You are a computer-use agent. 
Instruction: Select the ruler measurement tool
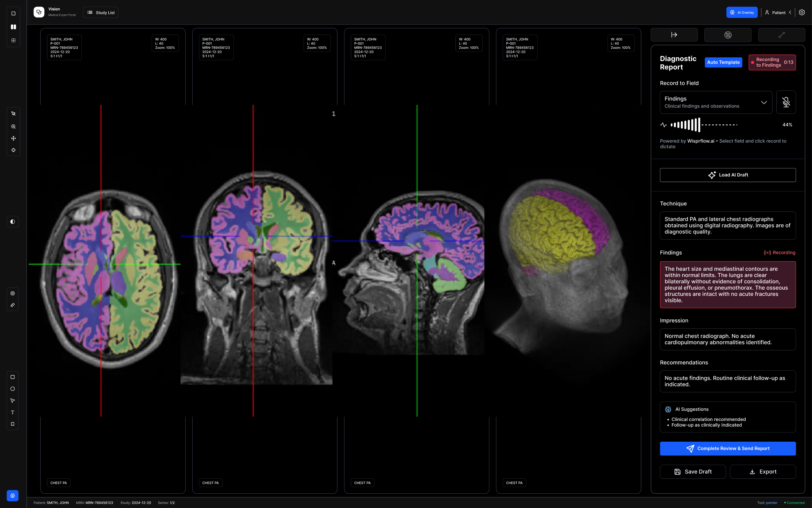click(x=13, y=305)
